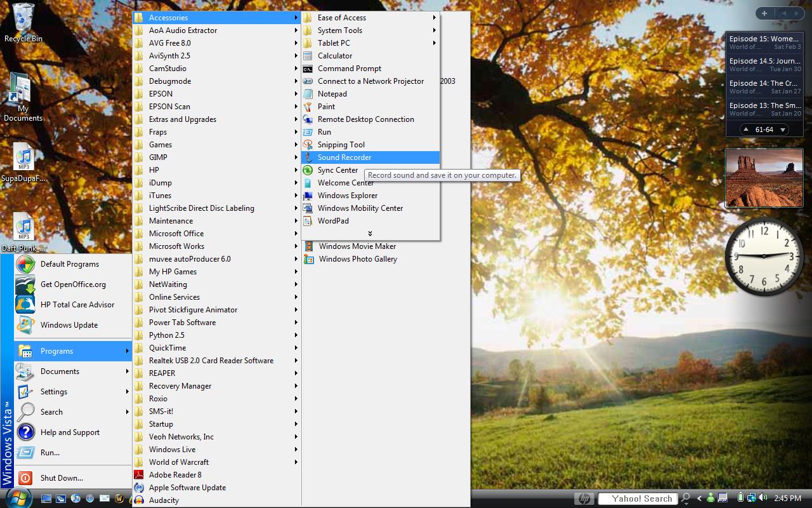Open HP Total Care Advisor
812x508 pixels.
click(x=73, y=305)
